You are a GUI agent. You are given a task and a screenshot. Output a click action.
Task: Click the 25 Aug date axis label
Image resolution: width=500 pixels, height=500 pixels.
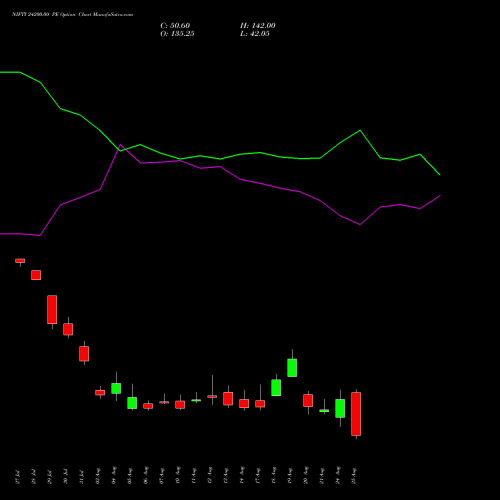pos(354,476)
